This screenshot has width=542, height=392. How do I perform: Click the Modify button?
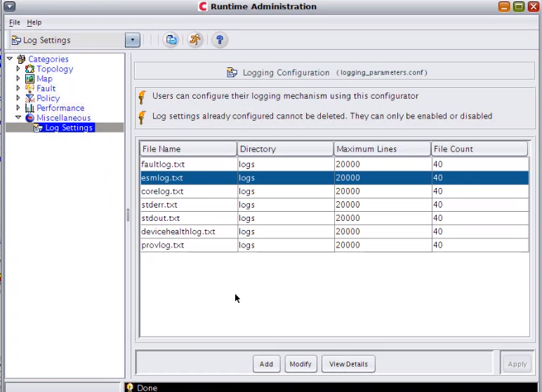click(x=300, y=364)
